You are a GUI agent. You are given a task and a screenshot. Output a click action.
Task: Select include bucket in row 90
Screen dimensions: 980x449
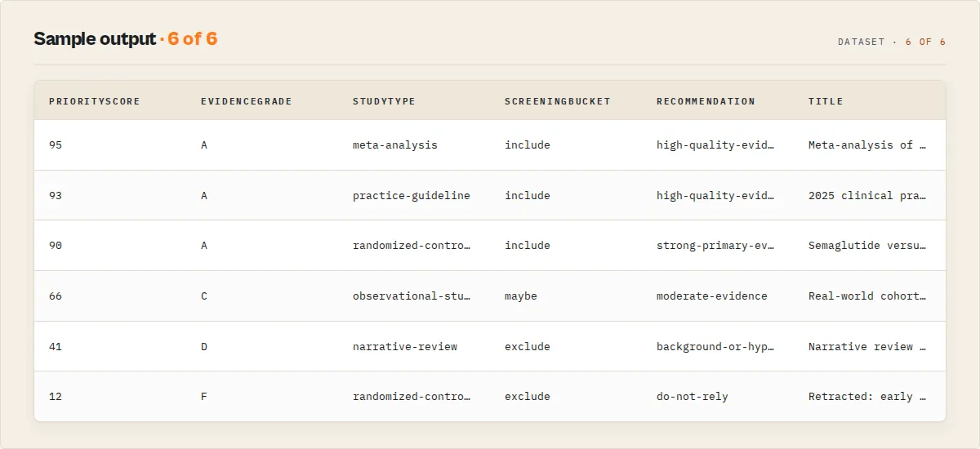528,246
